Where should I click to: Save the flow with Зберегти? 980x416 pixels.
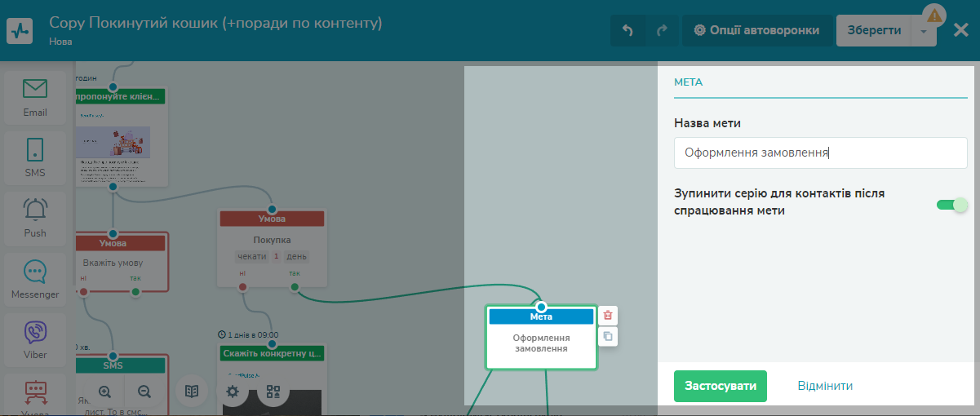click(x=874, y=30)
